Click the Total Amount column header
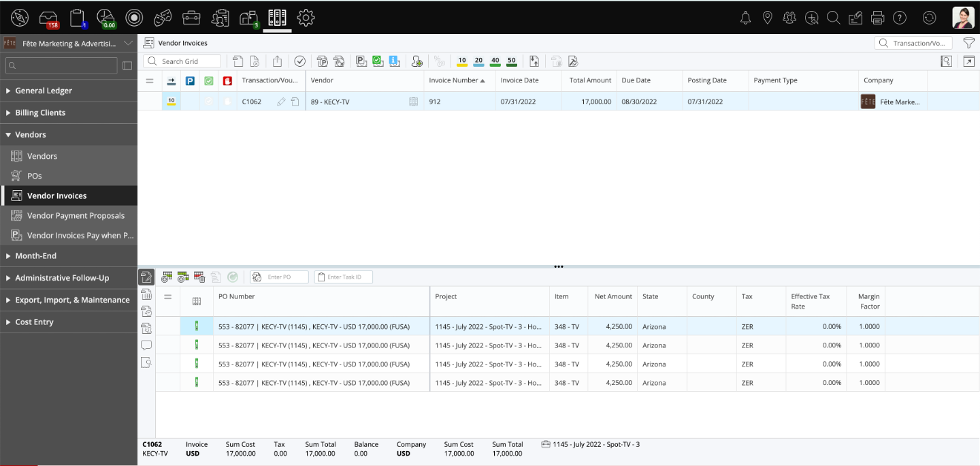This screenshot has width=980, height=466. coord(589,80)
